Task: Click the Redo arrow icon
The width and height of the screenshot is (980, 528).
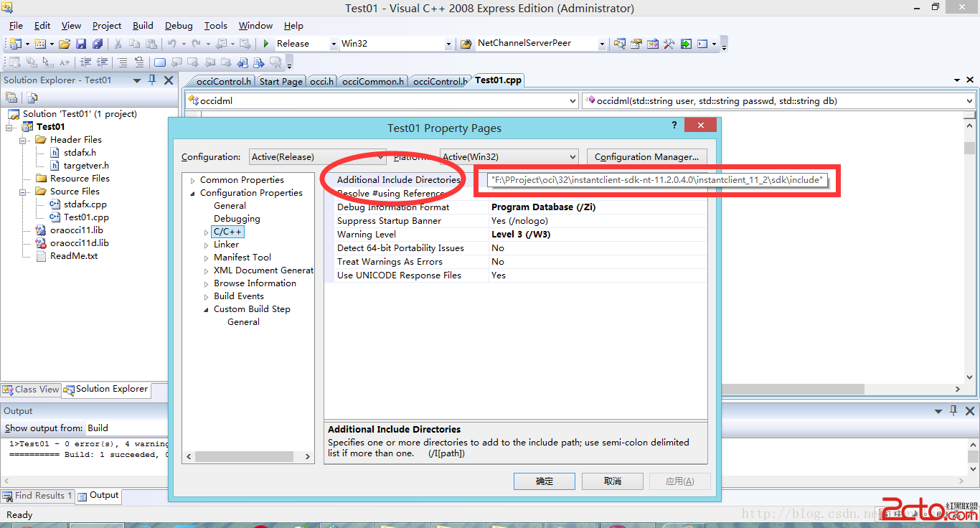Action: [197, 44]
